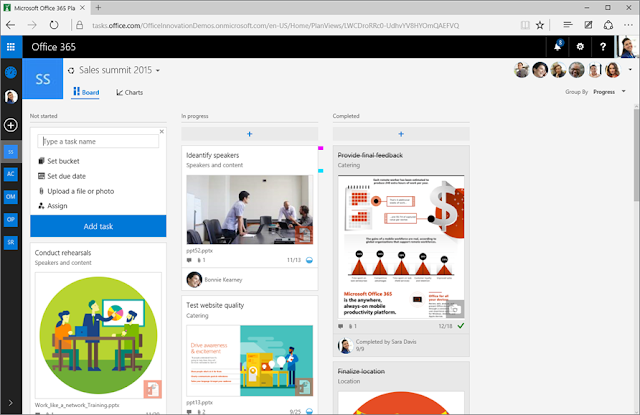Open the notifications bell
Screen dimensions: 640x415
click(558, 47)
